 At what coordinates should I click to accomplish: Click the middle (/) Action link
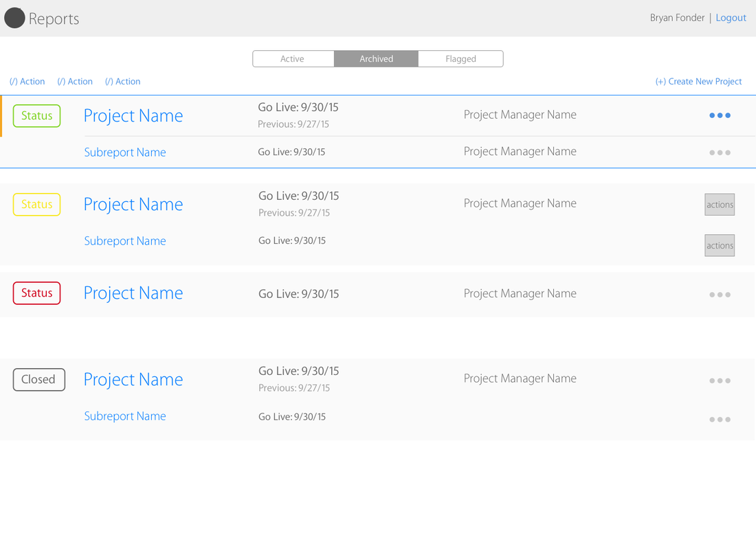(x=75, y=82)
